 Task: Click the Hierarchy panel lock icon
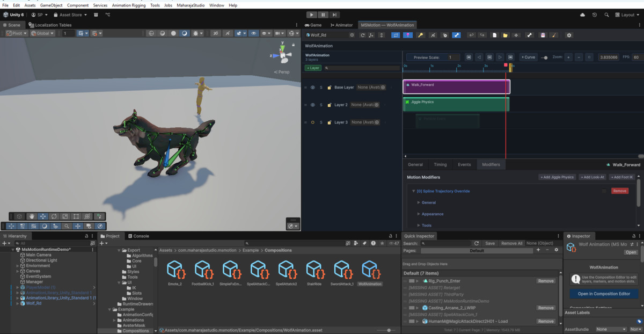86,236
